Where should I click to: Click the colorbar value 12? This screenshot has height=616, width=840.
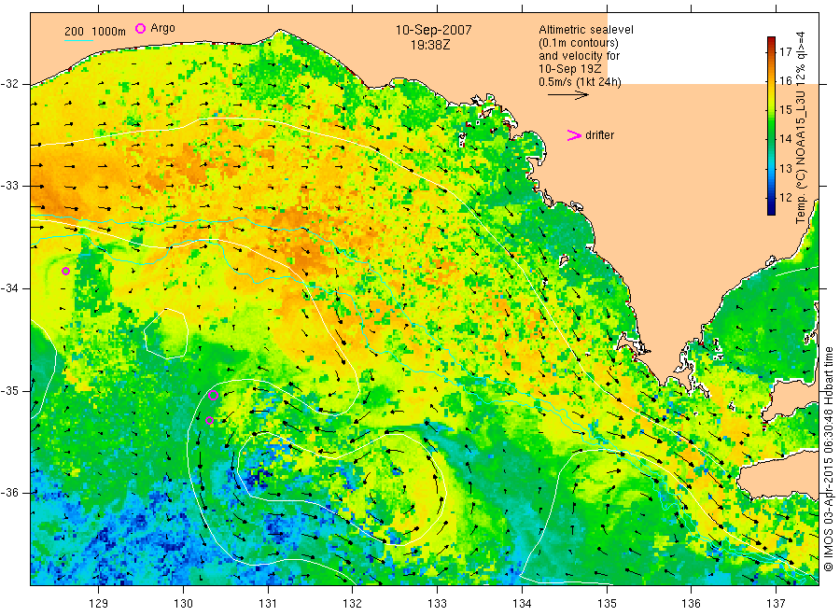(785, 197)
